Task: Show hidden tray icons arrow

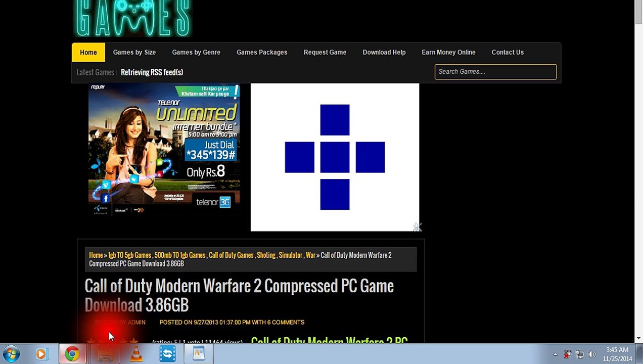Action: click(x=555, y=354)
